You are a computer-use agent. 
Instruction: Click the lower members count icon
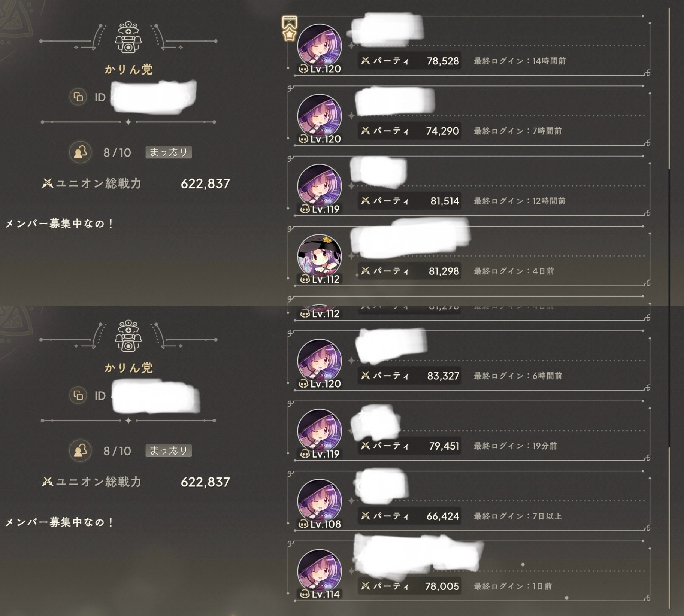pos(80,450)
